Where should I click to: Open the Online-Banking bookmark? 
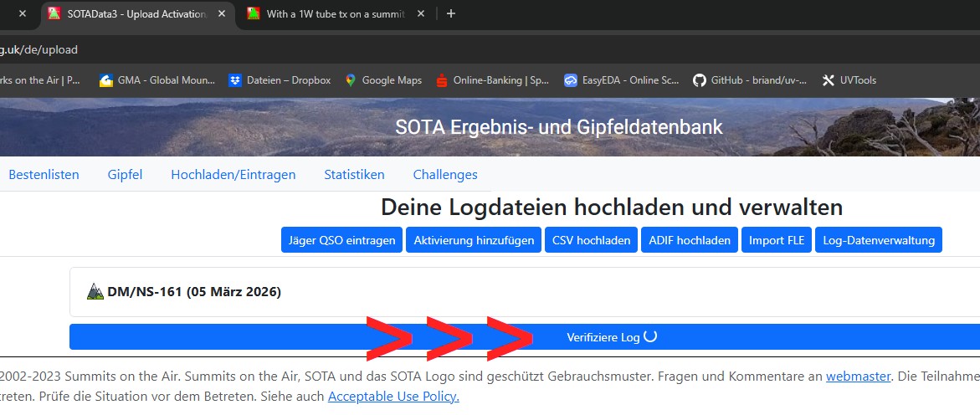tap(492, 80)
